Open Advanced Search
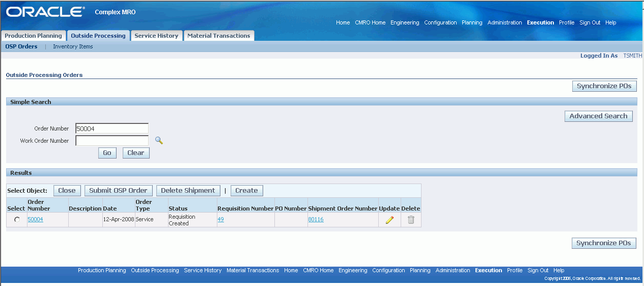 598,116
